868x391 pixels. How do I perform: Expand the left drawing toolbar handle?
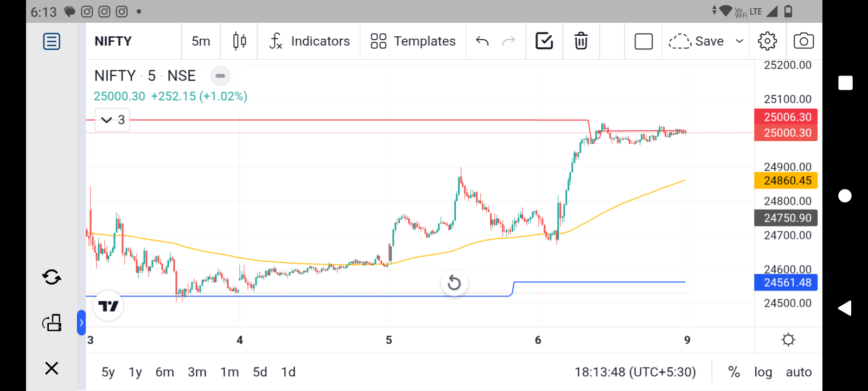tap(81, 323)
